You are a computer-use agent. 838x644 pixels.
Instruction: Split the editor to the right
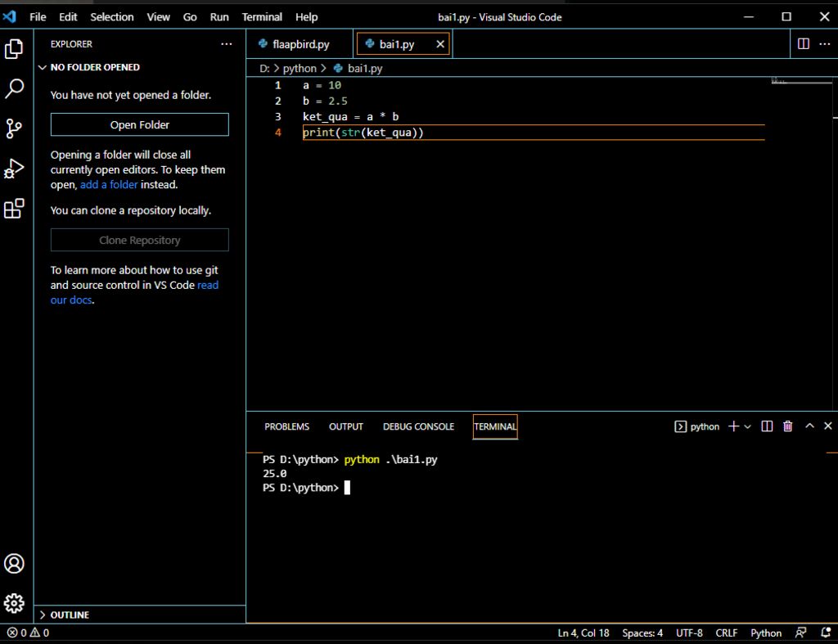click(804, 44)
